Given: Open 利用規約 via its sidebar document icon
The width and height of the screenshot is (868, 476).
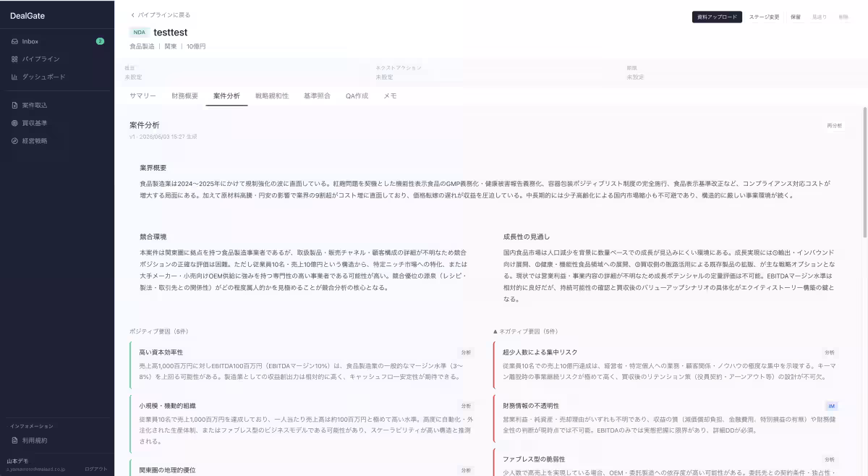Looking at the screenshot, I should (14, 440).
